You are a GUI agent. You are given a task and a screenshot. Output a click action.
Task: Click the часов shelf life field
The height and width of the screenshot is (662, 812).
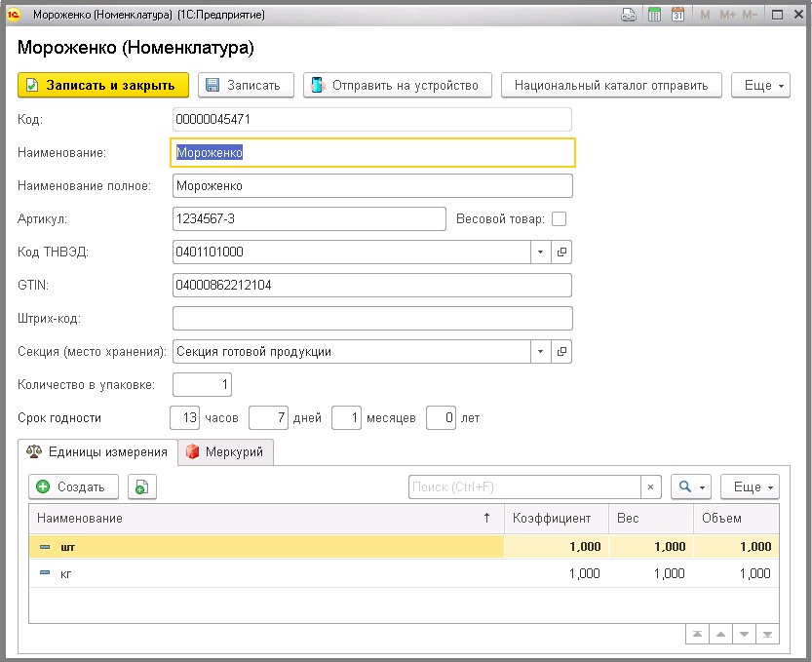click(185, 418)
